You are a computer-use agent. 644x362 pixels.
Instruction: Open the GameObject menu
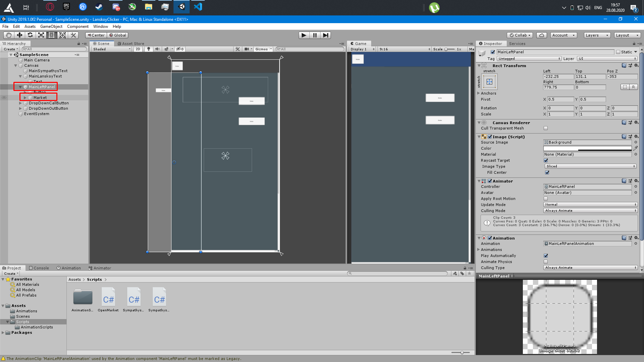(51, 27)
